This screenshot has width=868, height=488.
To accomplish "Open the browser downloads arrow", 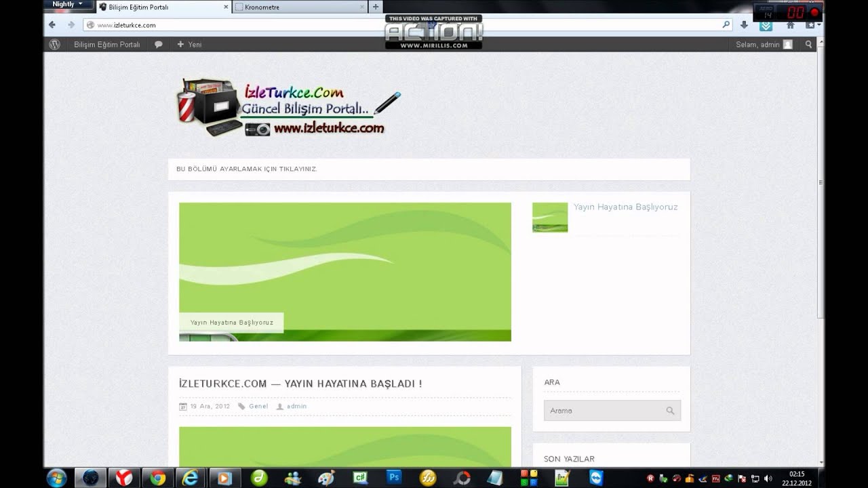I will tap(744, 25).
